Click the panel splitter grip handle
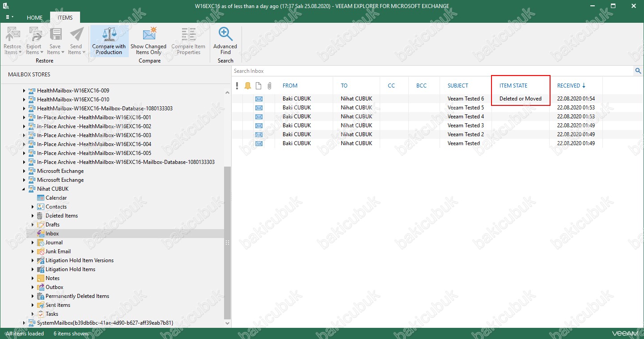This screenshot has width=644, height=339. pyautogui.click(x=227, y=243)
